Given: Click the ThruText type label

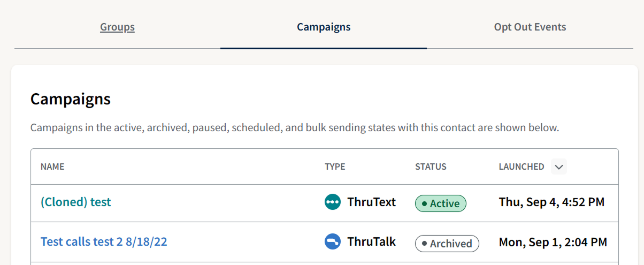Looking at the screenshot, I should (x=371, y=202).
